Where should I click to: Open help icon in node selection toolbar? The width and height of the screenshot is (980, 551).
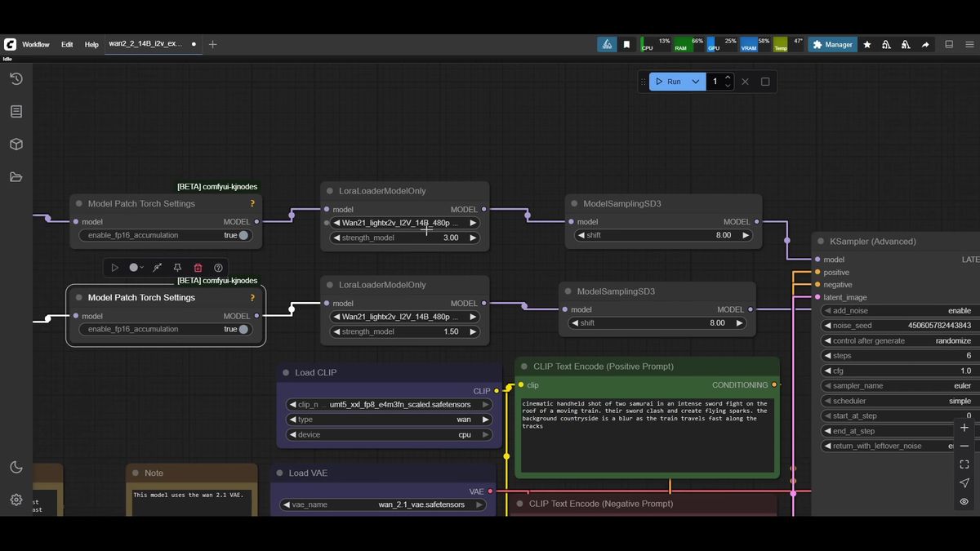[218, 267]
